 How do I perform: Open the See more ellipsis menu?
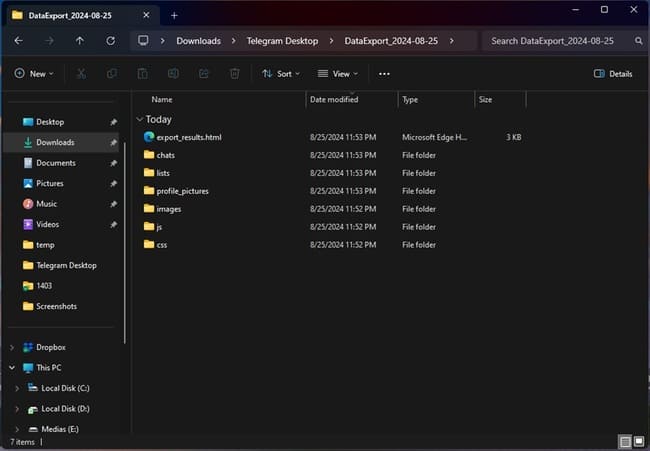click(384, 74)
